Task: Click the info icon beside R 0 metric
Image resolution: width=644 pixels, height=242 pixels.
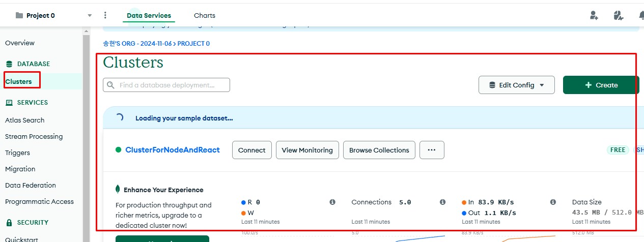Action: coord(332,202)
